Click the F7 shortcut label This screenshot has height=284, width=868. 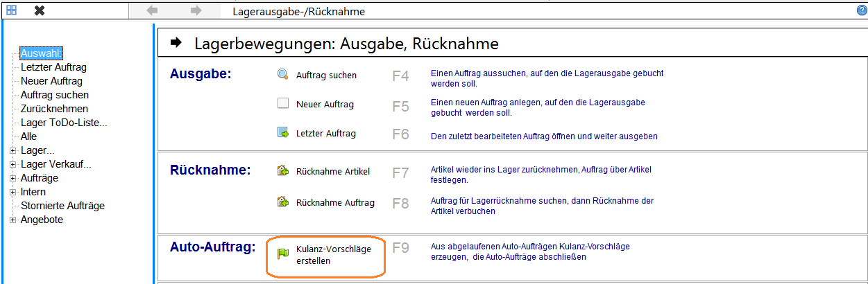coord(400,172)
